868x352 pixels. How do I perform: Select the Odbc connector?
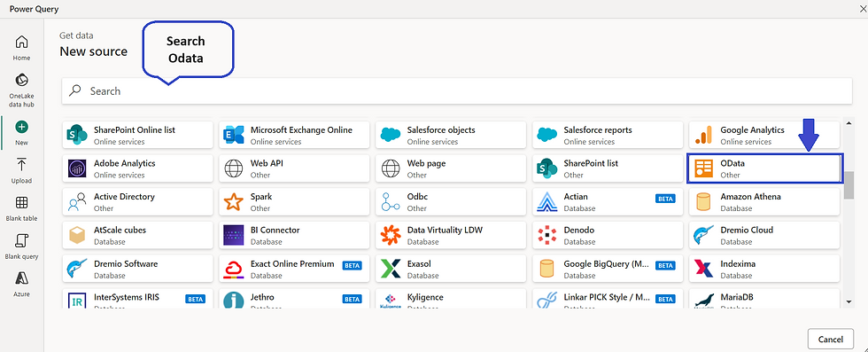pyautogui.click(x=451, y=202)
